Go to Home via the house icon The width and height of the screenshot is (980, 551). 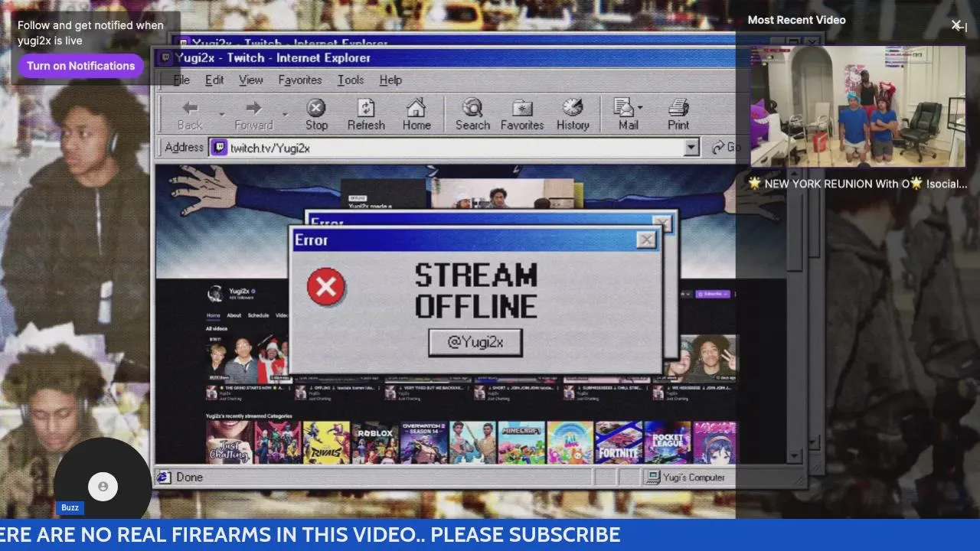tap(416, 107)
